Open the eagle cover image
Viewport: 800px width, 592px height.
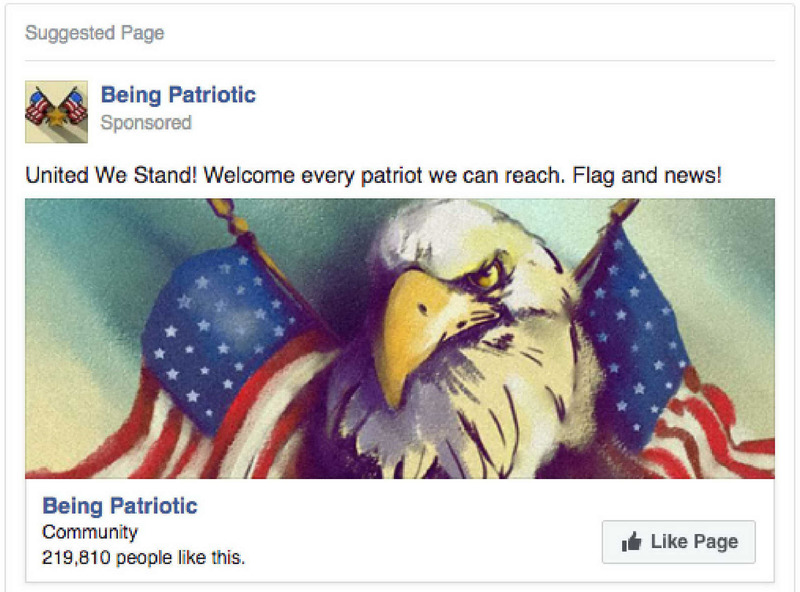click(400, 338)
